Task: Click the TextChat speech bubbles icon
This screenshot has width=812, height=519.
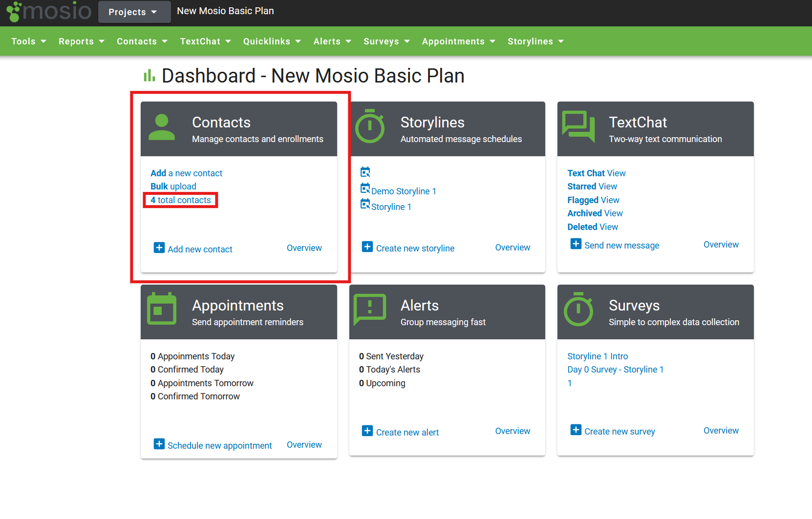Action: pyautogui.click(x=578, y=126)
